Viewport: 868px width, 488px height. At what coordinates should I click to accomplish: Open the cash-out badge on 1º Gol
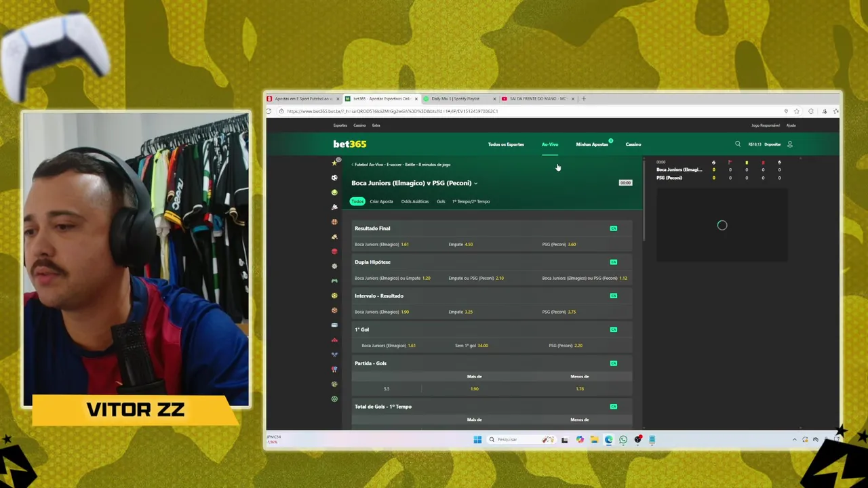click(x=613, y=329)
